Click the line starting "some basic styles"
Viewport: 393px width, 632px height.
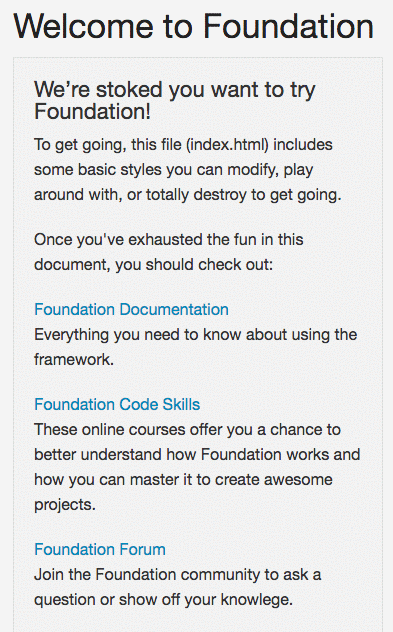[x=173, y=170]
